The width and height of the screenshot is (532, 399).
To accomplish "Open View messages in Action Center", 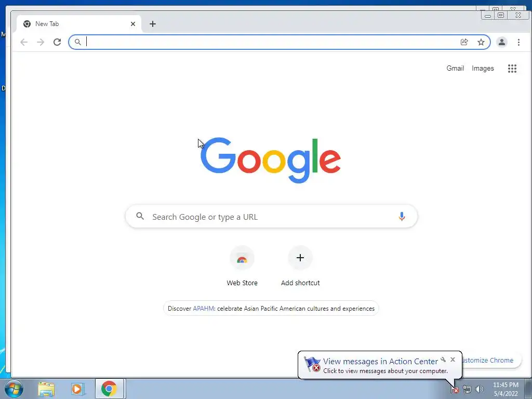I will pos(380,362).
